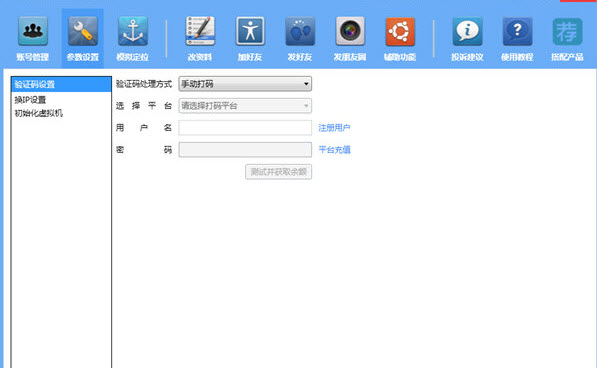Screen dimensions: 597x368
Task: Click 平台充值 recharge link
Action: (334, 150)
